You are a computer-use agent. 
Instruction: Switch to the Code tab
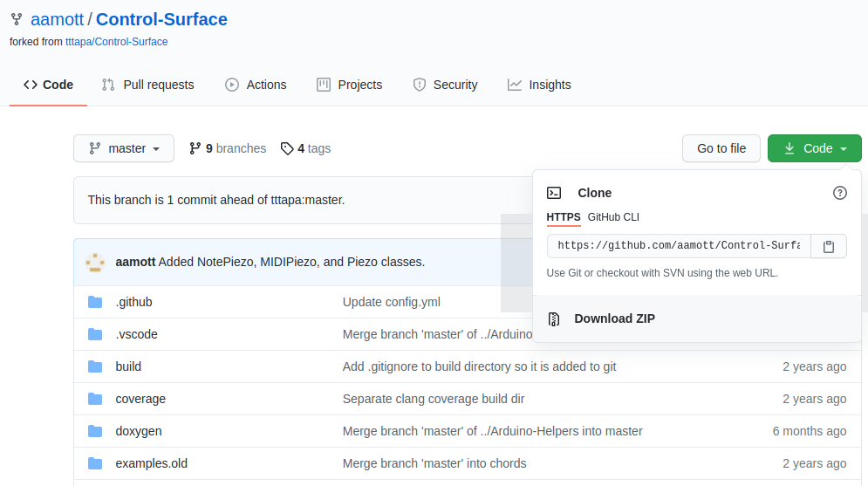48,85
